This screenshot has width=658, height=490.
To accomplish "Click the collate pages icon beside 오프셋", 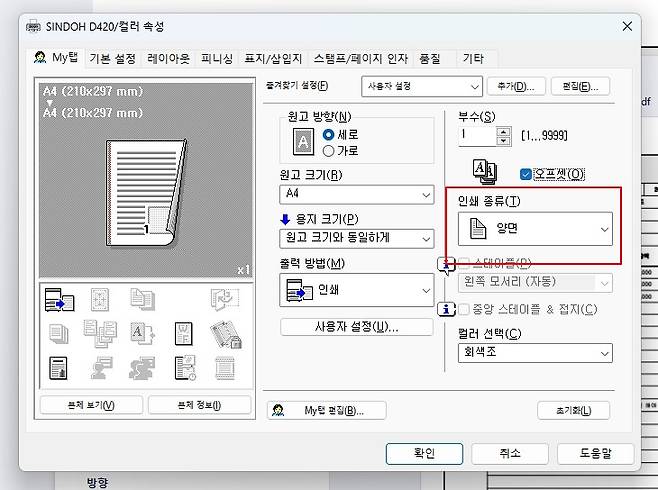I will 485,172.
